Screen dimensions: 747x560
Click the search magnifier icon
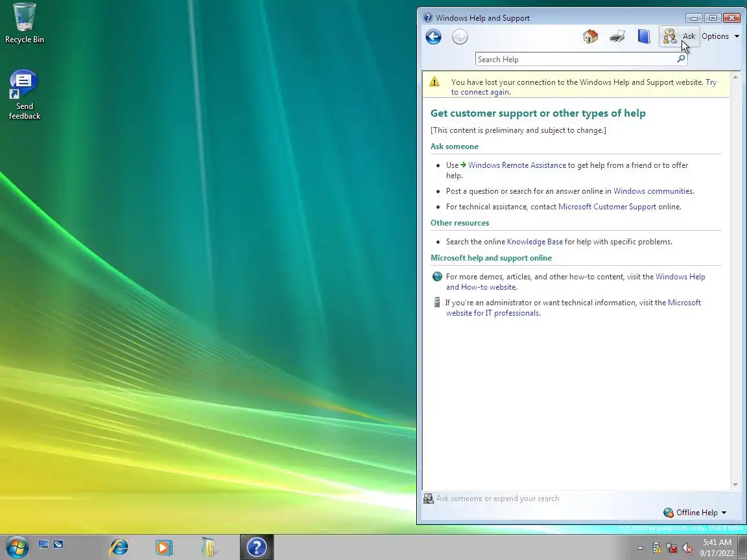682,59
